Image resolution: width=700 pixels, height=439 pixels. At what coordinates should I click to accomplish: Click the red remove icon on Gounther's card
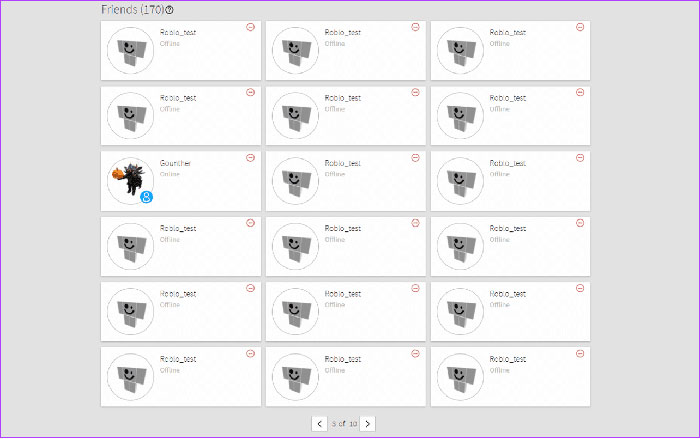pyautogui.click(x=250, y=158)
